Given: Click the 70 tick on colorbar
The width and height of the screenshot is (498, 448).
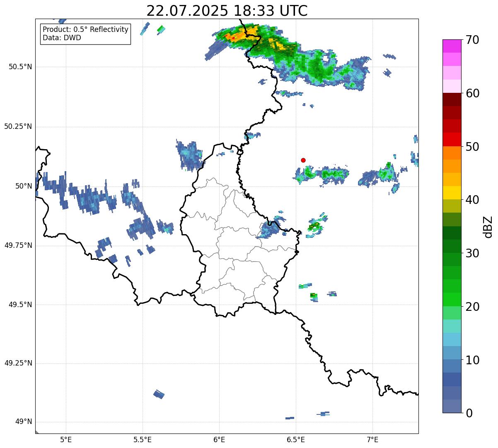Looking at the screenshot, I should click(473, 40).
